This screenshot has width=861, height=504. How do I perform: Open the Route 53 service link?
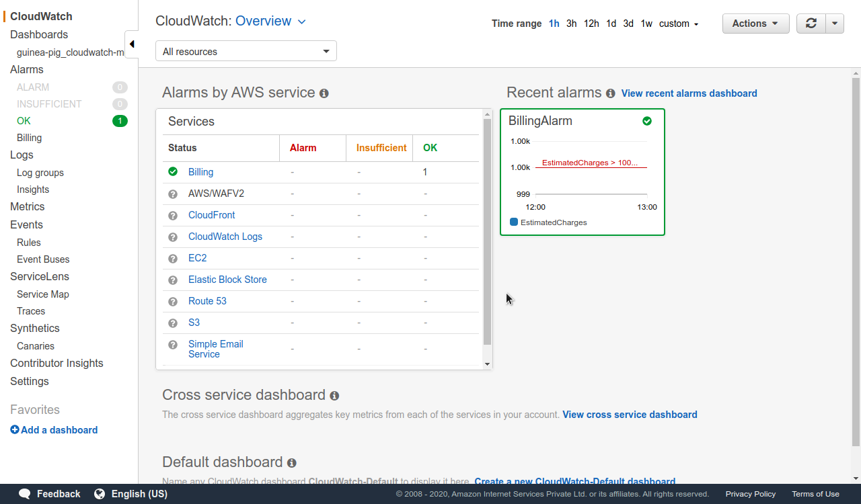coord(207,301)
